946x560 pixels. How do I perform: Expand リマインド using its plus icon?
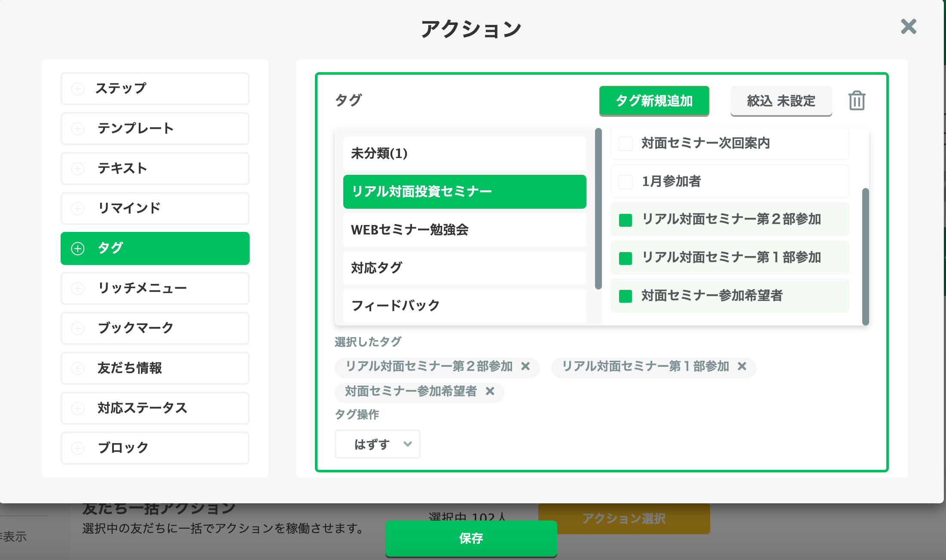click(78, 208)
